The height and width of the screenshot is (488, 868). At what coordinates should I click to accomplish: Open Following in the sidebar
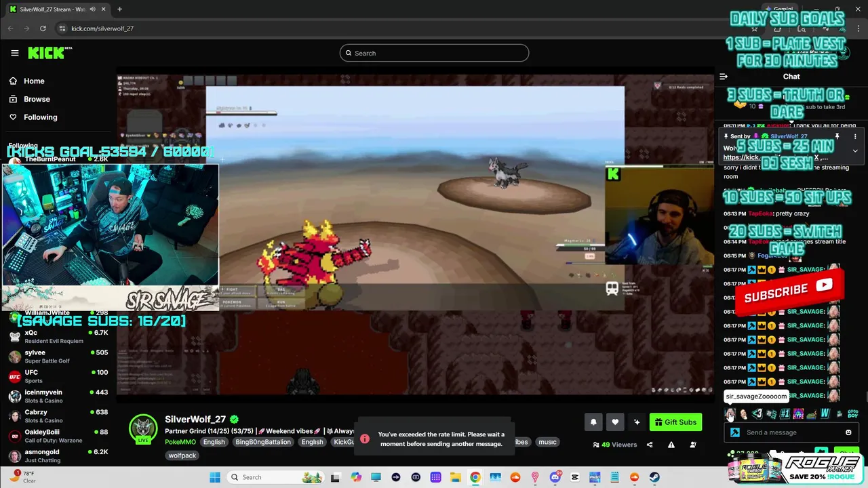40,117
